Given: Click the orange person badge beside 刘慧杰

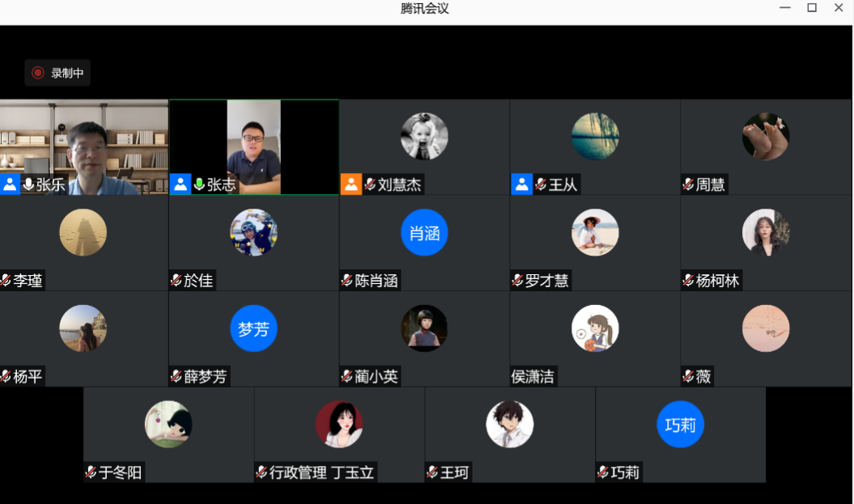Looking at the screenshot, I should [x=351, y=184].
